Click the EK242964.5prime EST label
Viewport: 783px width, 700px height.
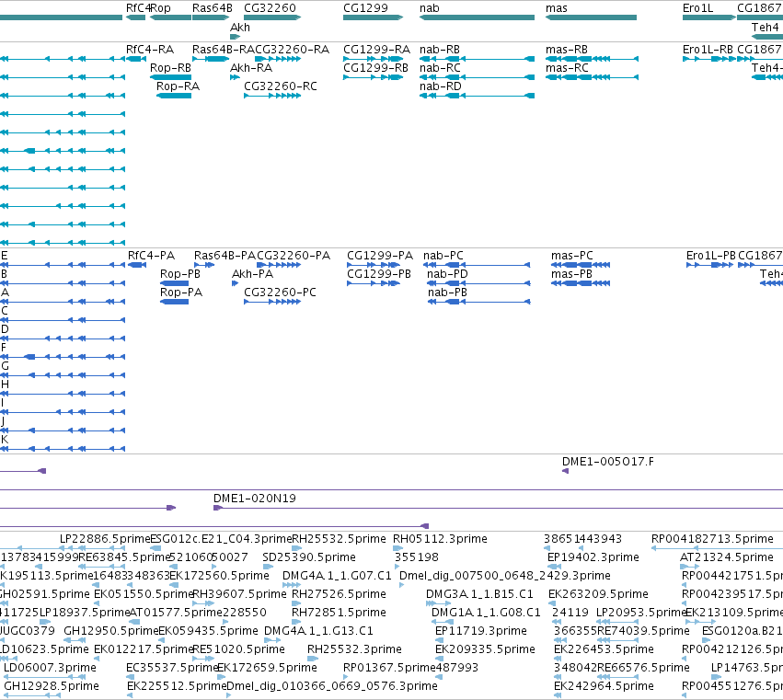(604, 686)
